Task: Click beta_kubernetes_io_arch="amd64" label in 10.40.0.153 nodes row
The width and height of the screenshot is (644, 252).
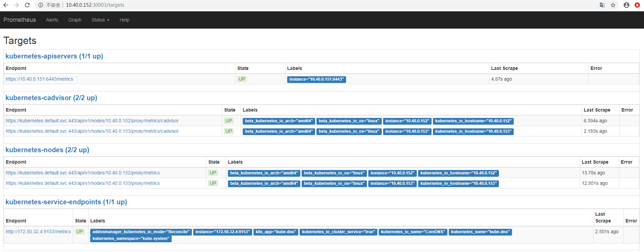Action: 264,183
